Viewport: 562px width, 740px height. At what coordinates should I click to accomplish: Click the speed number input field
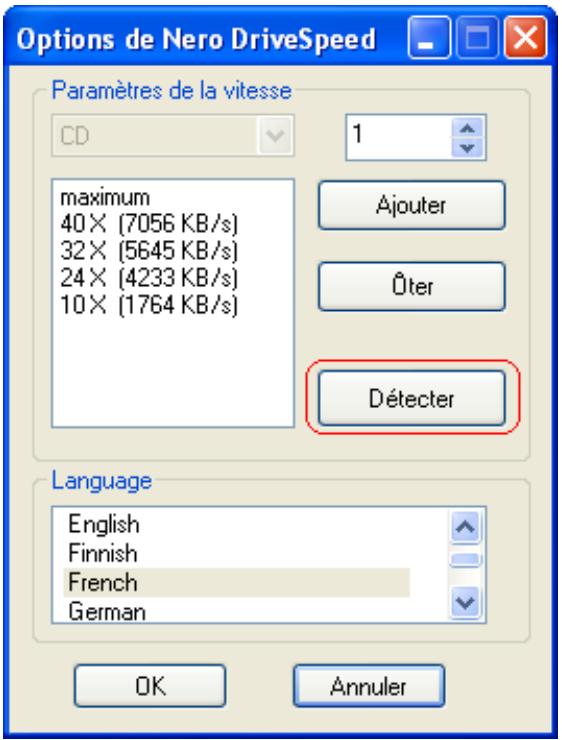(x=399, y=137)
